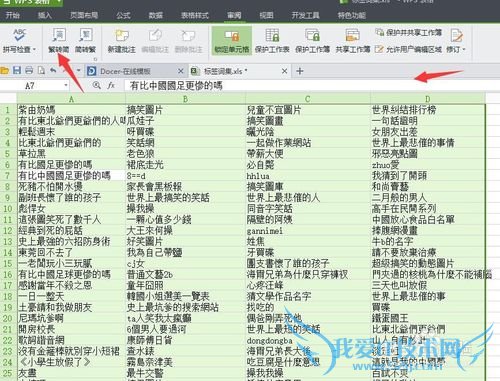Click cell containing gannimei
Screen dimensions: 500x381
tap(308, 231)
